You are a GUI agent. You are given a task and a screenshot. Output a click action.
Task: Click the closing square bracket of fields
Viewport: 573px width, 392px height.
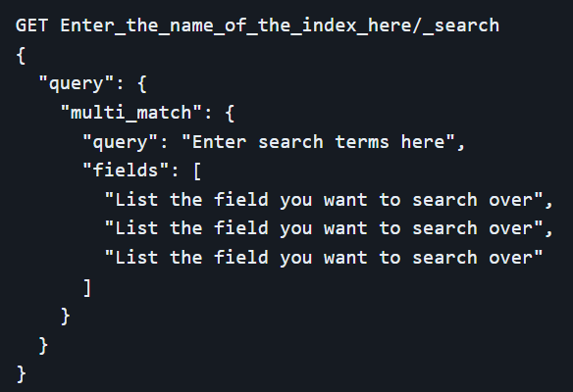coord(87,288)
